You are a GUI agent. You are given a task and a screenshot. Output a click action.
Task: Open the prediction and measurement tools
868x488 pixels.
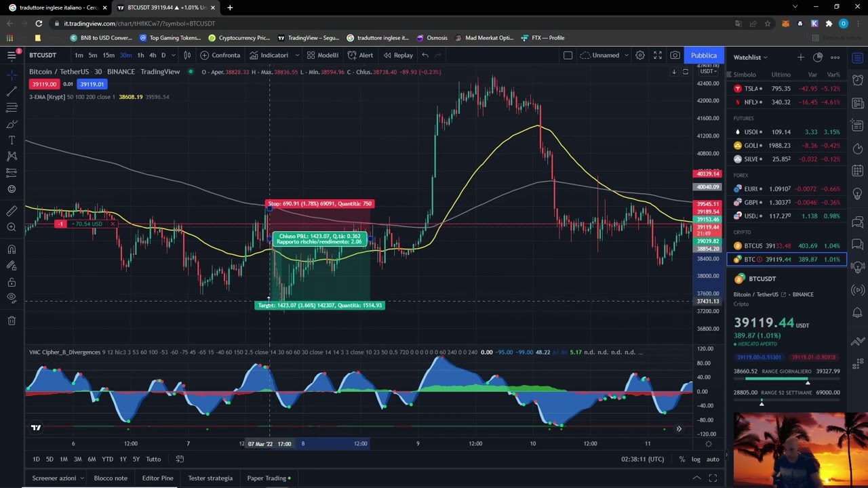[x=12, y=173]
